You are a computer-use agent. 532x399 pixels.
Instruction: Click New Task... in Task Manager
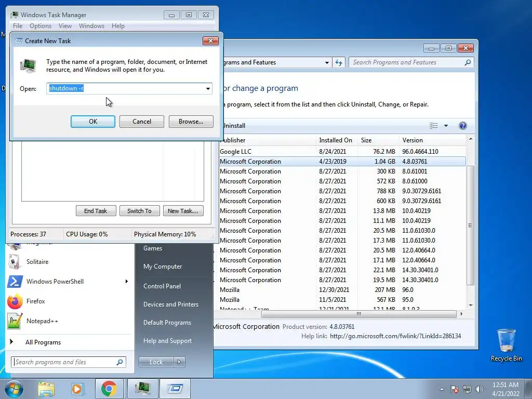pyautogui.click(x=183, y=211)
